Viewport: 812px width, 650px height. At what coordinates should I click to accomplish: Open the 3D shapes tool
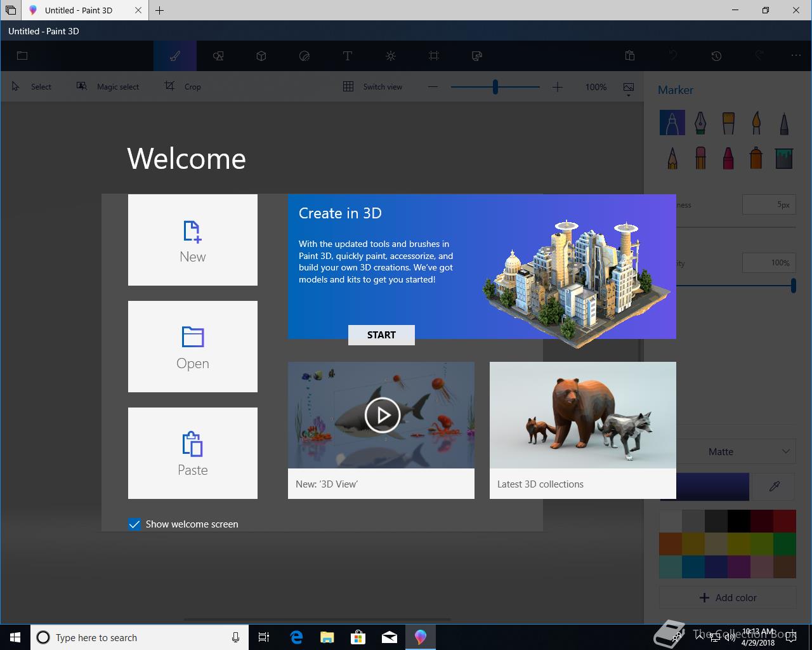click(261, 56)
